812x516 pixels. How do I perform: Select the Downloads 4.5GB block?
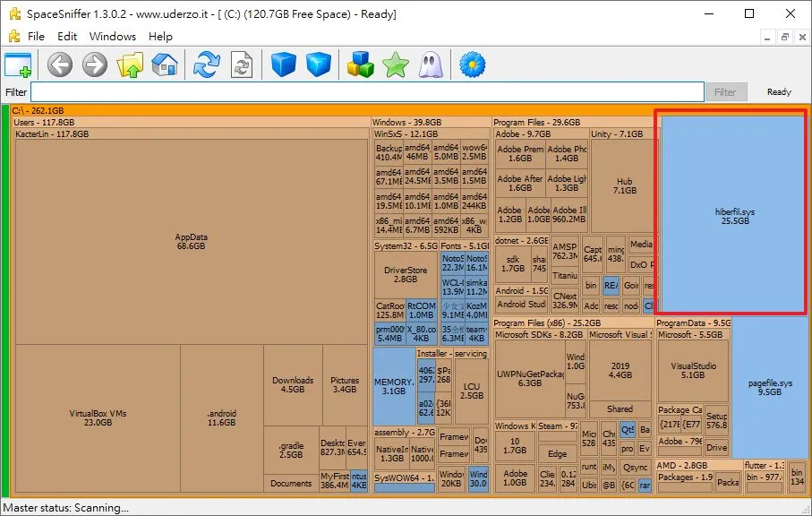[293, 384]
